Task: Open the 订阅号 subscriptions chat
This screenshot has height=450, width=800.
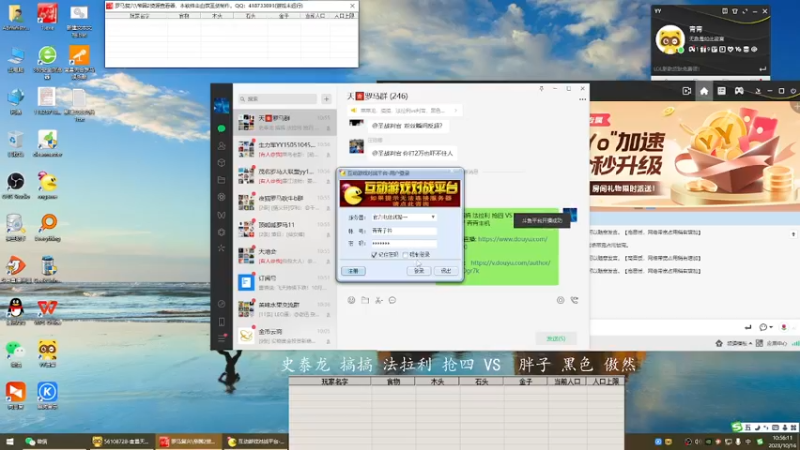Action: pos(285,282)
